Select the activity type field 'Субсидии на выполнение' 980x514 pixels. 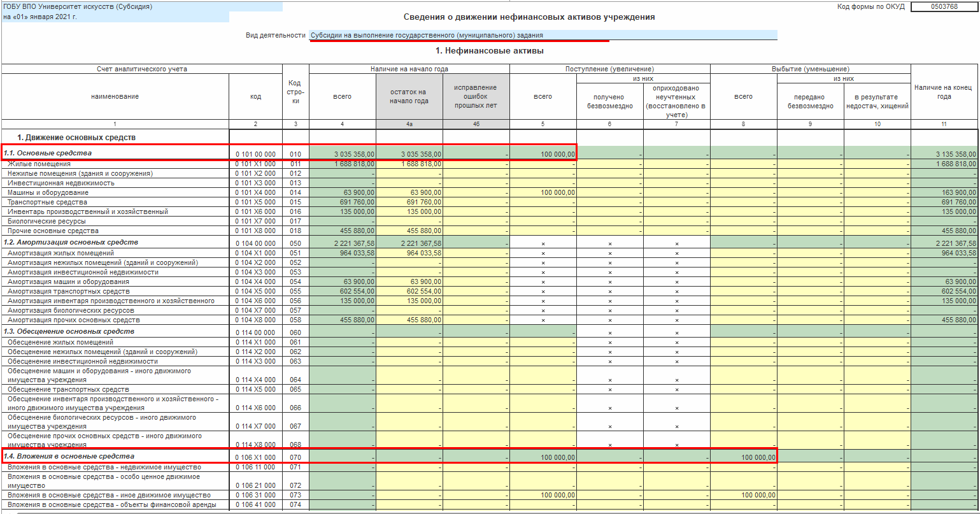point(543,35)
